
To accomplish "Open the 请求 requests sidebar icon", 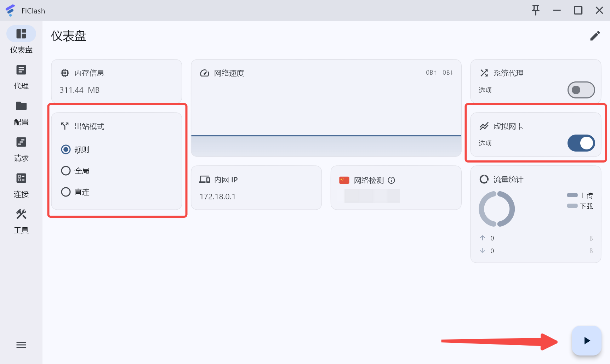I will 21,142.
